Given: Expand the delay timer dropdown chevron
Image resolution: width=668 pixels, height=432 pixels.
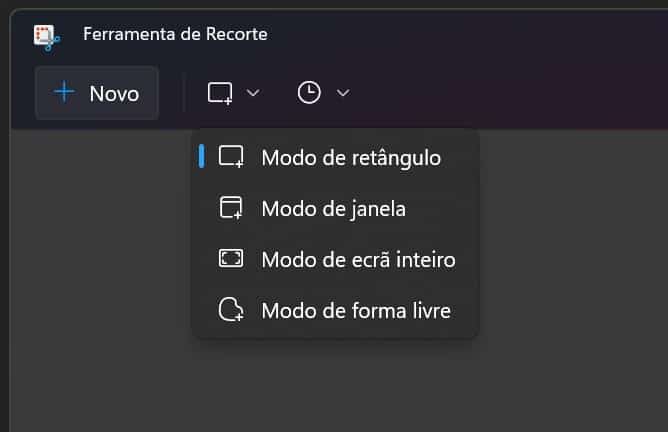Looking at the screenshot, I should 343,93.
